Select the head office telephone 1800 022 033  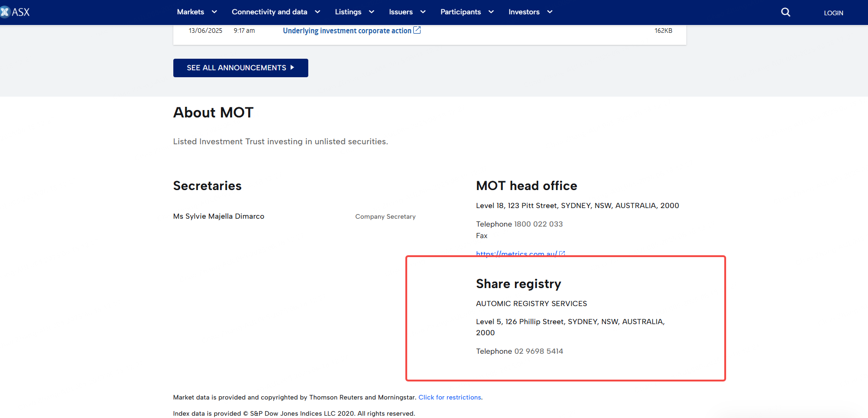(538, 224)
